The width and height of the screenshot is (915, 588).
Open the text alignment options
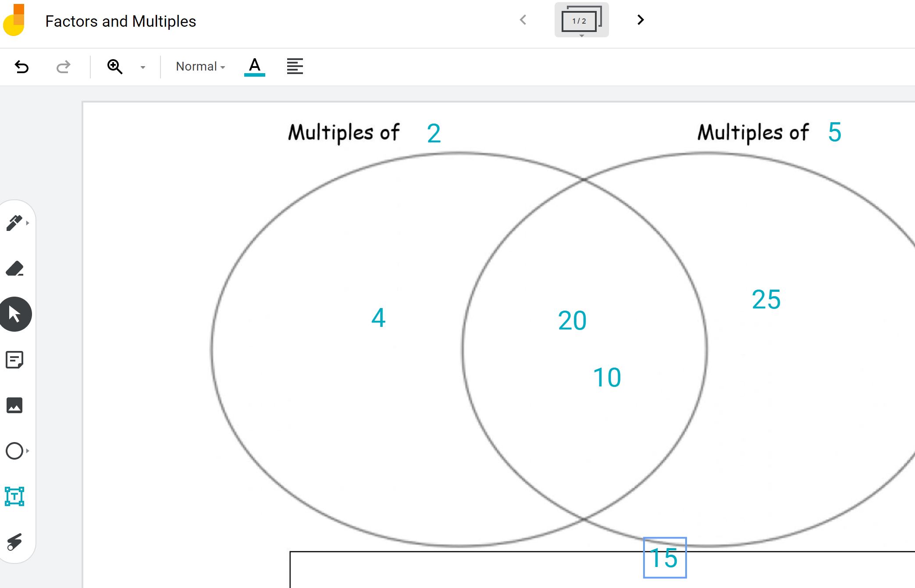pos(294,66)
